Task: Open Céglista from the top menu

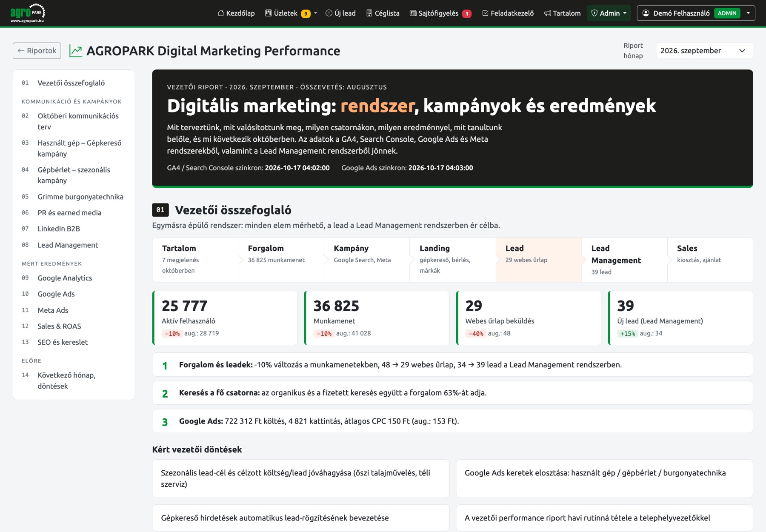Action: pyautogui.click(x=383, y=13)
